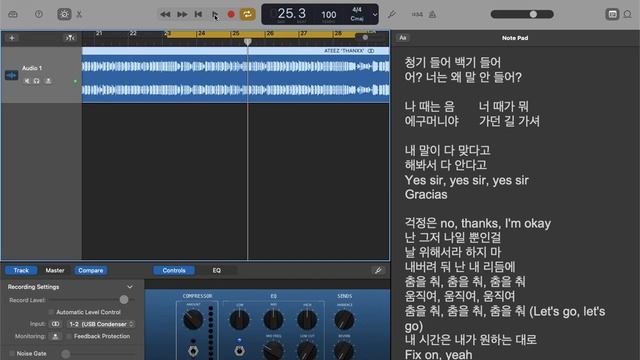Screen dimensions: 640x360
Task: Toggle input monitoring on Audio 1 track
Action: (48, 81)
